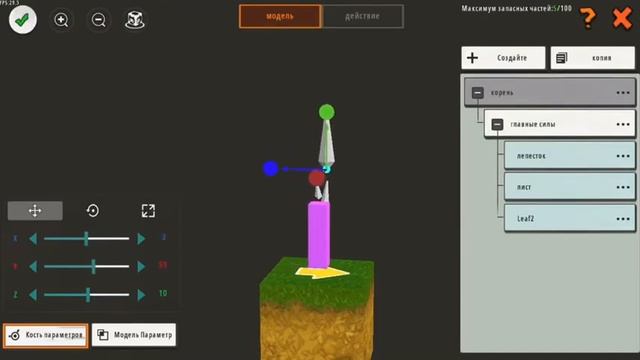Image resolution: width=640 pixels, height=360 pixels.
Task: Click the blue Z-axis gizmo handle
Action: coord(271,169)
